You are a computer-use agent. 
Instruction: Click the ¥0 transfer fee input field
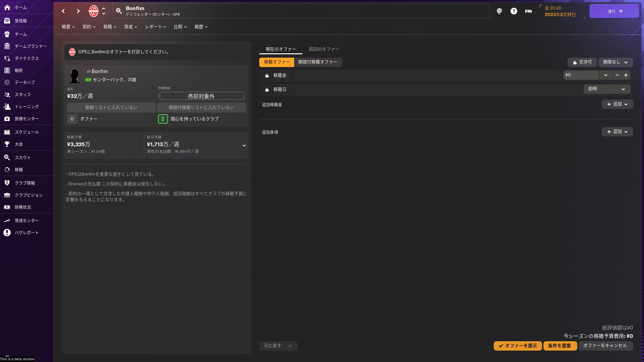click(x=581, y=75)
